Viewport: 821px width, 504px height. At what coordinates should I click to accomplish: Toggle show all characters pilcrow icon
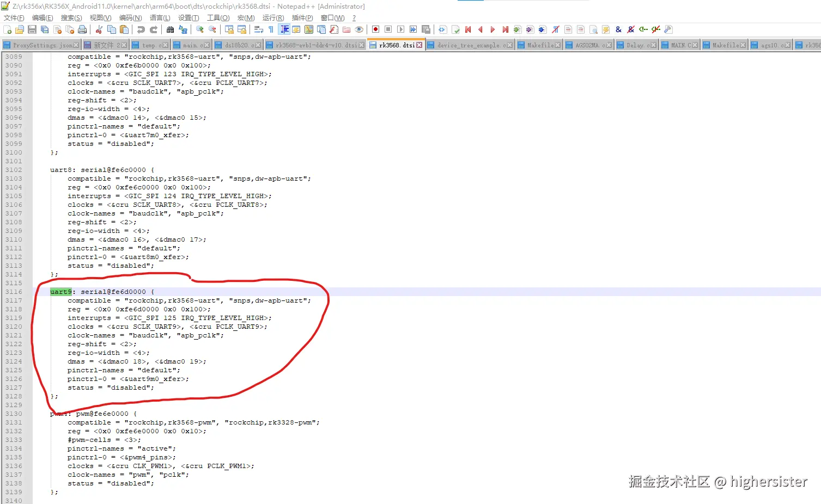point(271,29)
